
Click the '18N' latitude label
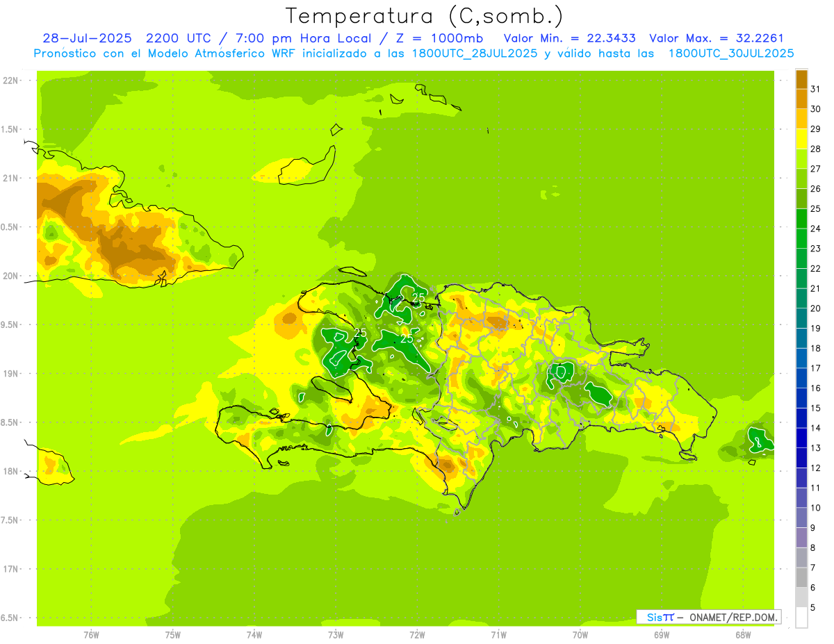pos(10,471)
